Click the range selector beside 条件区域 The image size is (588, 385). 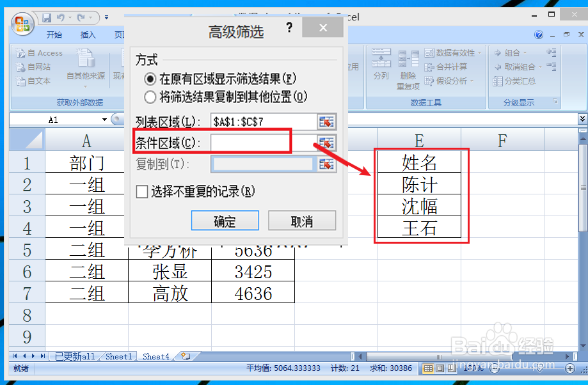click(x=326, y=141)
